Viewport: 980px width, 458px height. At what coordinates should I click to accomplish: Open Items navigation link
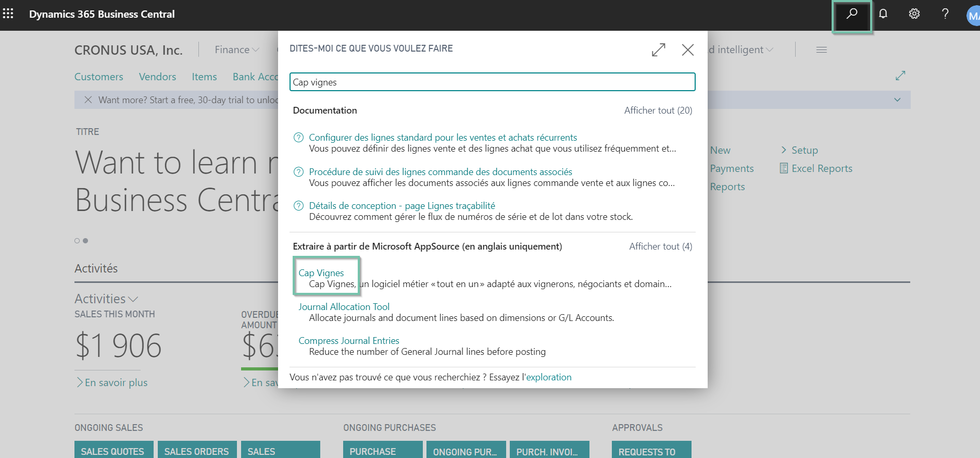click(204, 77)
